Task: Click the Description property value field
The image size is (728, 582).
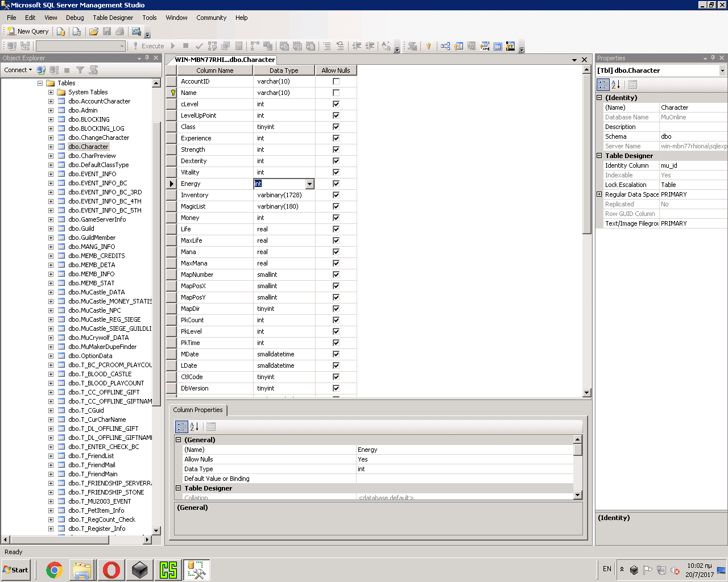Action: [693, 127]
